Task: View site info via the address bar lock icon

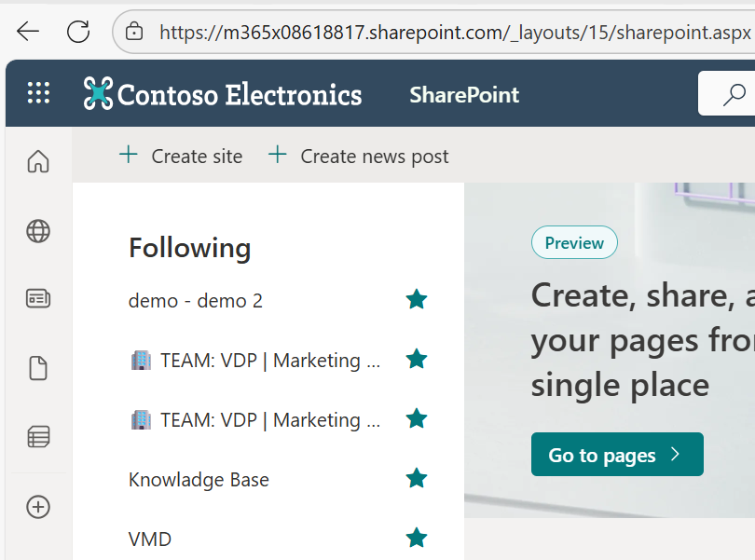Action: coord(134,32)
